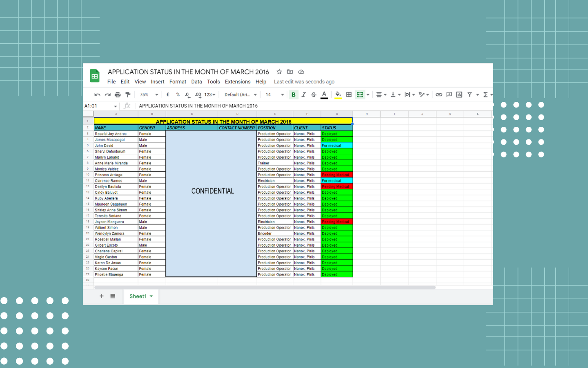Open the All Sheets list icon
588x368 pixels.
pos(113,296)
